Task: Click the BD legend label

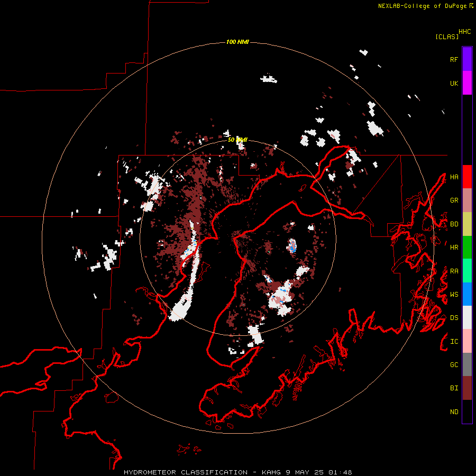Action: click(454, 224)
